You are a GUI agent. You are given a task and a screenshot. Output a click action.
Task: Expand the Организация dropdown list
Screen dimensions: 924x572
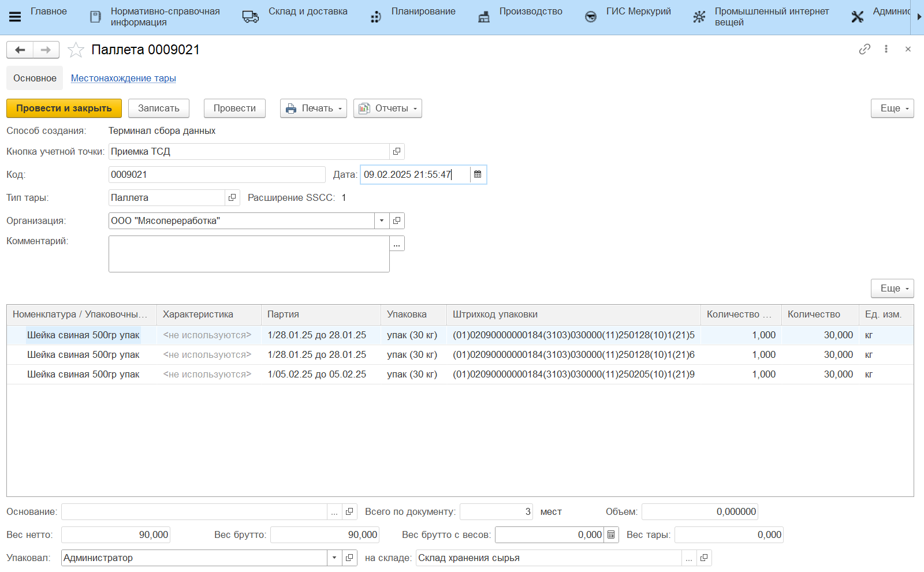tap(382, 220)
